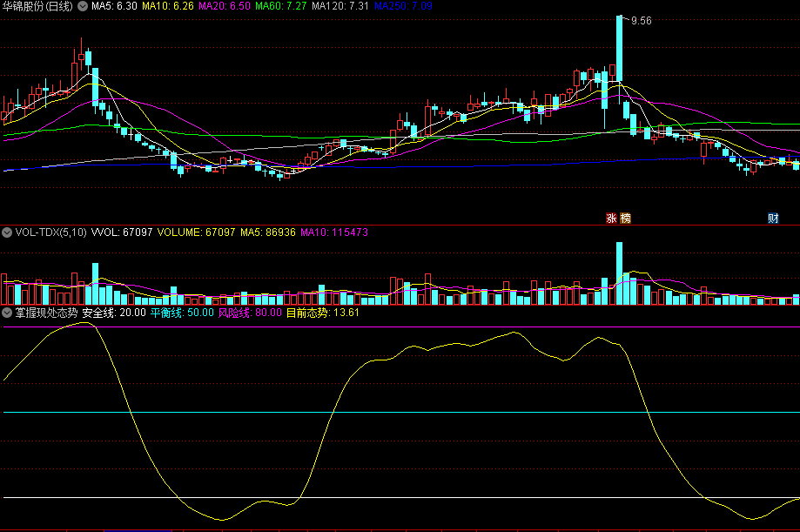Screen dimensions: 800x532
Task: Select the MA5: 6.30 label
Action: (114, 6)
